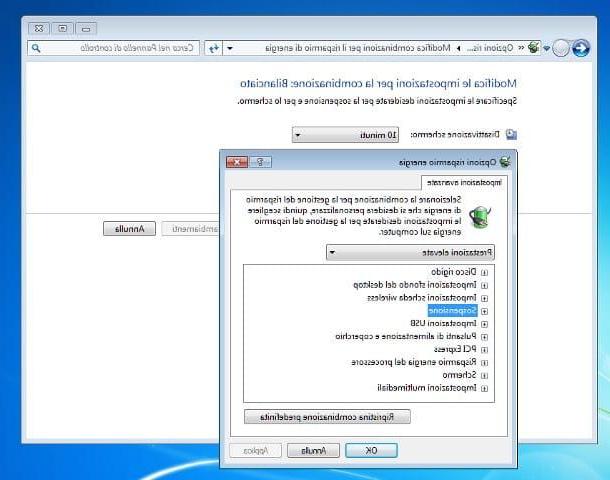610x480 pixels.
Task: Close the Control Panel window
Action: pos(39,28)
